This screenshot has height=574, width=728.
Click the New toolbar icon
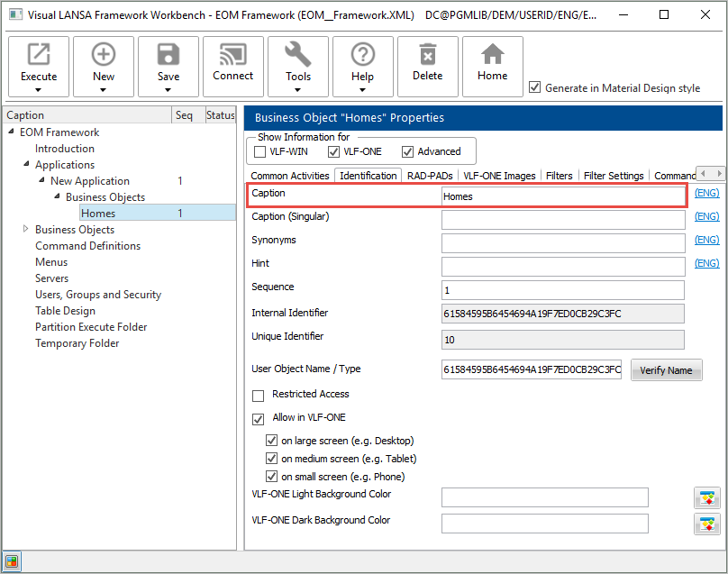coord(103,54)
